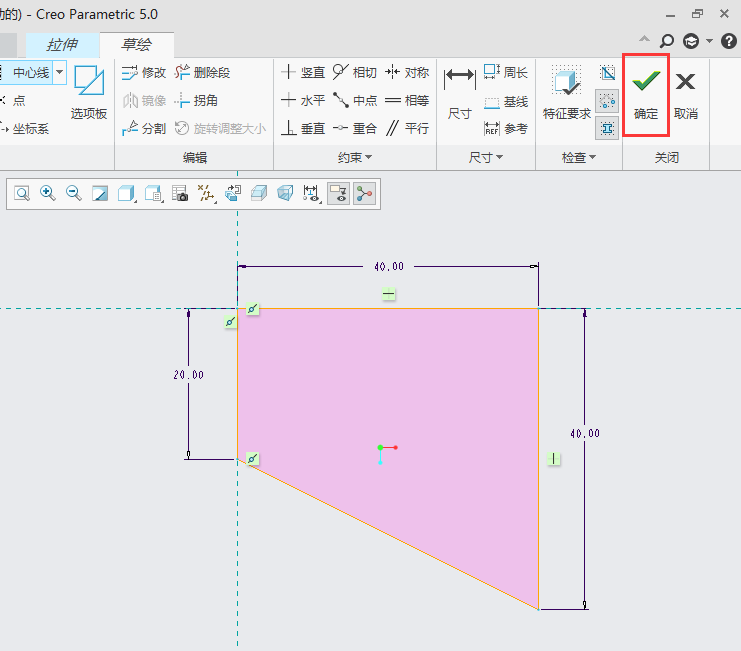Click the saved-view camera icon in graphics toolbar
This screenshot has width=741, height=651.
coord(180,194)
